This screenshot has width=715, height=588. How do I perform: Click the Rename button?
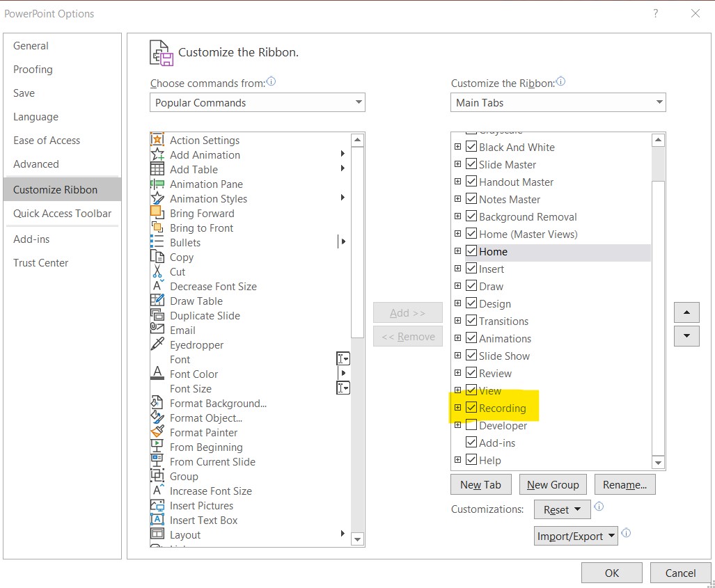coord(624,484)
